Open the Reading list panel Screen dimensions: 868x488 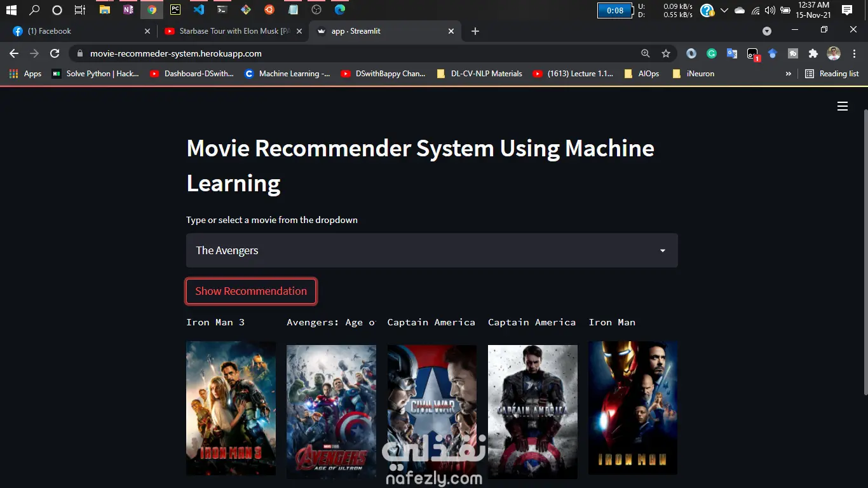pos(832,74)
